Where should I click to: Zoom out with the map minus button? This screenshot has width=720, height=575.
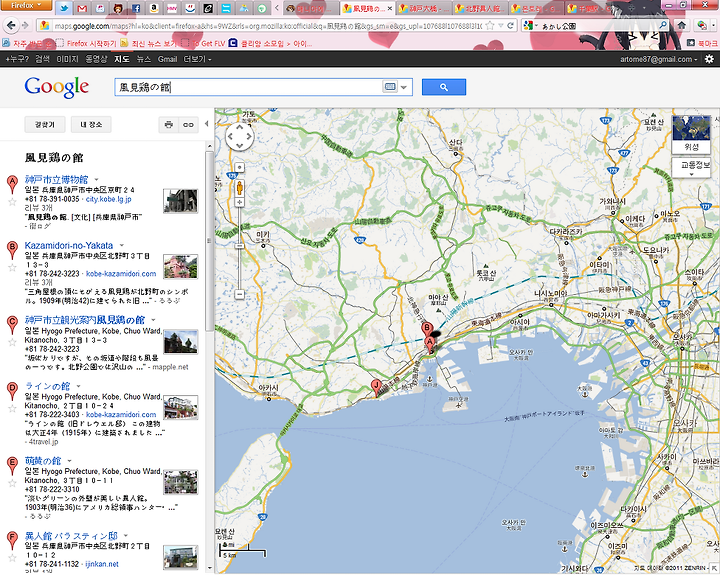coord(239,294)
